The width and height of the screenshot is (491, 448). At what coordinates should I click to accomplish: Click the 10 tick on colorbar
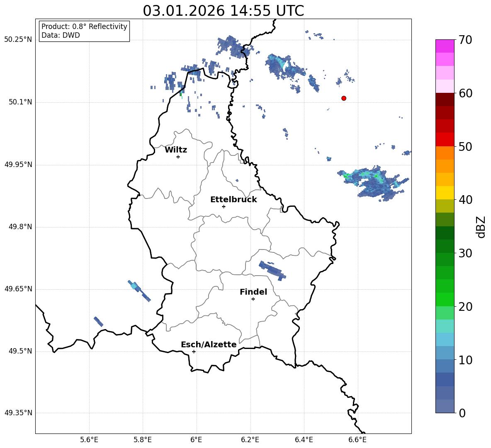pyautogui.click(x=465, y=360)
